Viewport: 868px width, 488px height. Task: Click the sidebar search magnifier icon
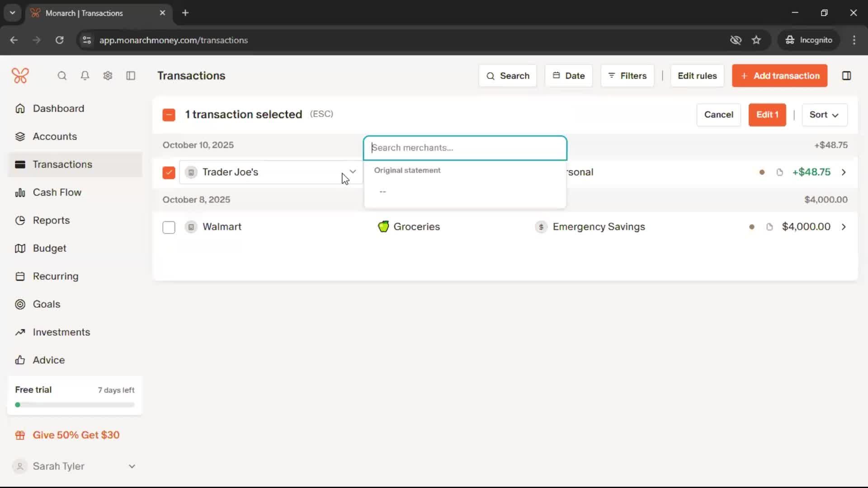tap(62, 76)
